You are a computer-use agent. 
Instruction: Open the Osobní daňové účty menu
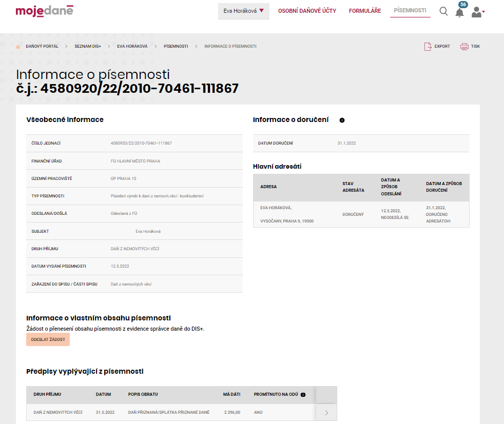[307, 11]
